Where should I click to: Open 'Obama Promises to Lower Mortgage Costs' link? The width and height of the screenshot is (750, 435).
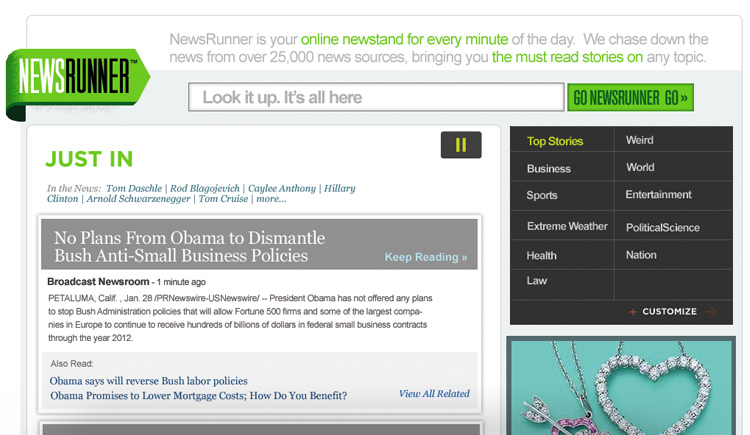tap(199, 396)
